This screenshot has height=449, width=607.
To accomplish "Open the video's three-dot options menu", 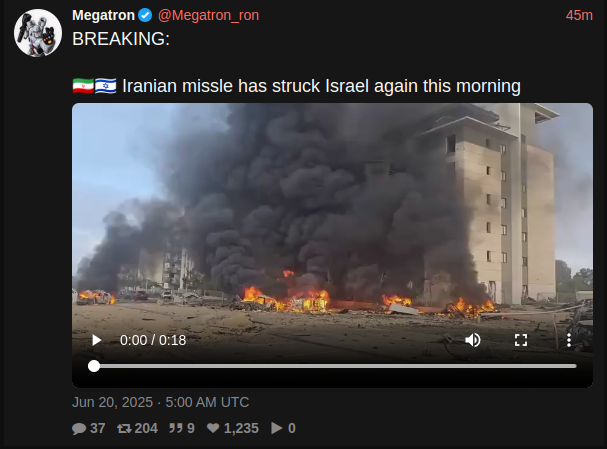I will point(569,340).
